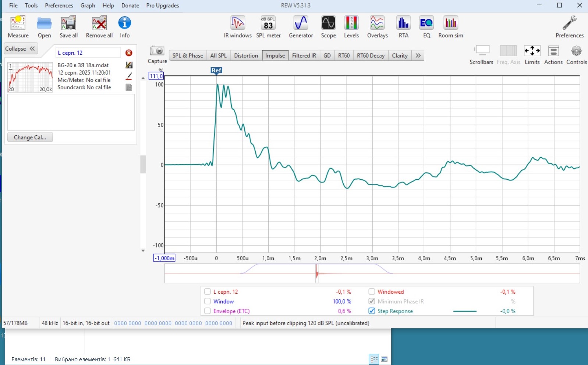
Task: Enable the Windowed trace checkbox
Action: [372, 292]
